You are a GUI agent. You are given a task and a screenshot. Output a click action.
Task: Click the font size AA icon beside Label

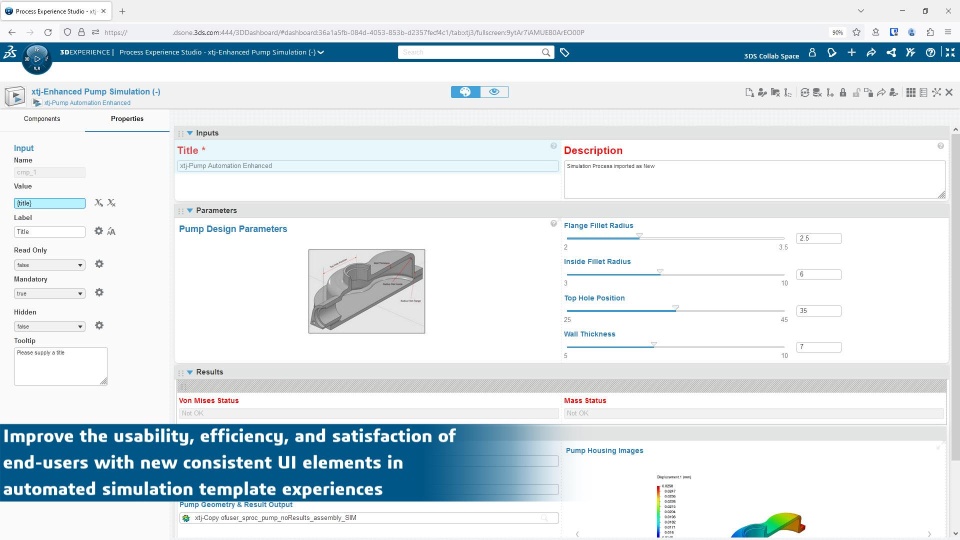click(x=111, y=231)
